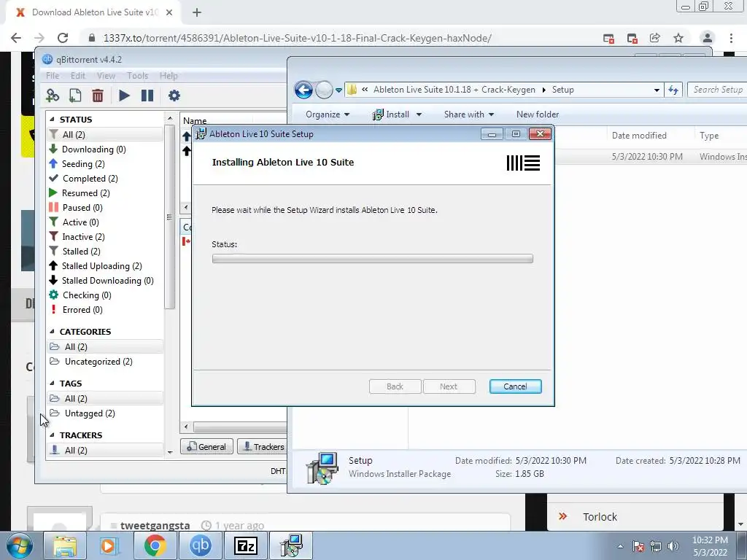This screenshot has width=747, height=560.
Task: Filter by Resumed (2) status
Action: point(86,192)
